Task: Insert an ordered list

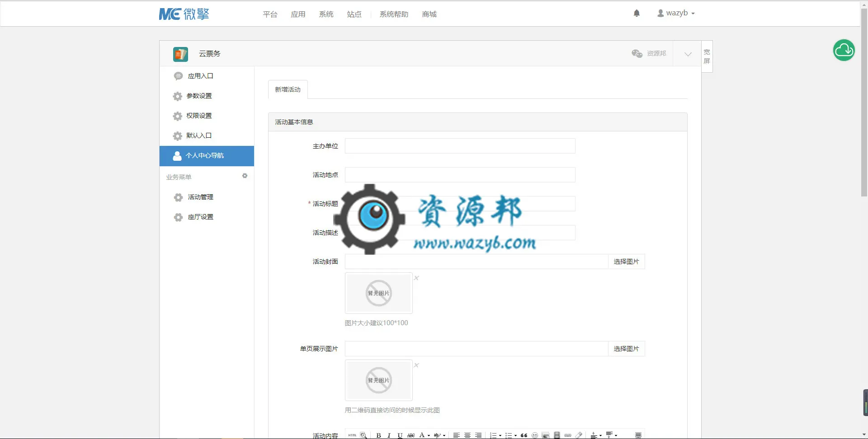Action: (493, 435)
